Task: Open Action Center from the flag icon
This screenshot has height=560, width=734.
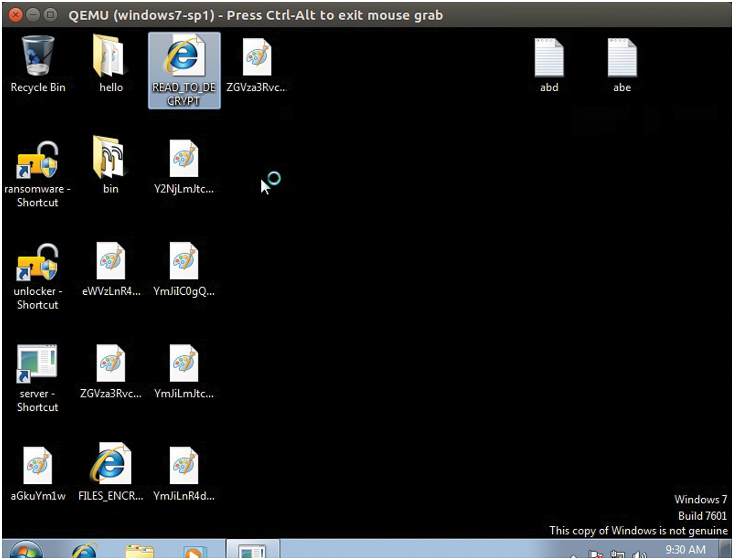Action: click(x=596, y=554)
